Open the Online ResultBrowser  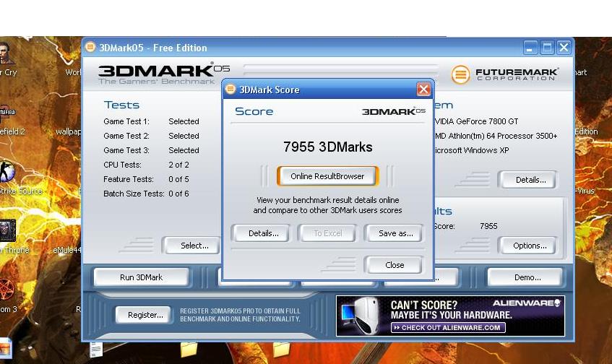coord(327,176)
